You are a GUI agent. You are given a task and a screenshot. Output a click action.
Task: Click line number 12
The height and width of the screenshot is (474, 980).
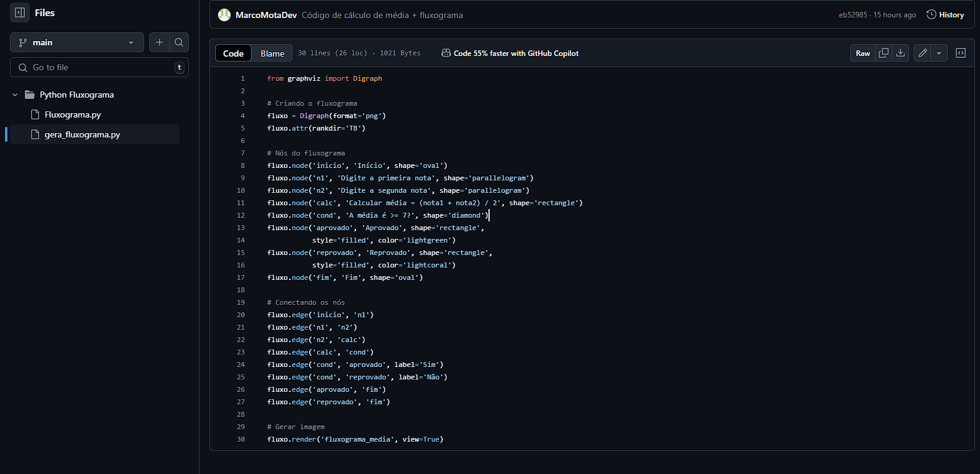(241, 215)
